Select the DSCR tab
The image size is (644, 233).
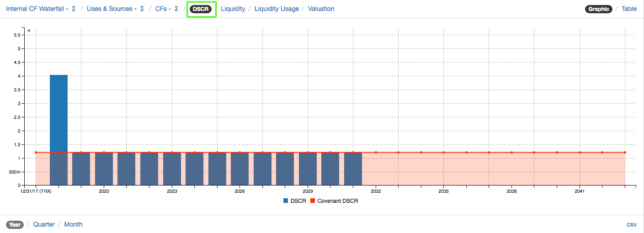click(x=201, y=9)
